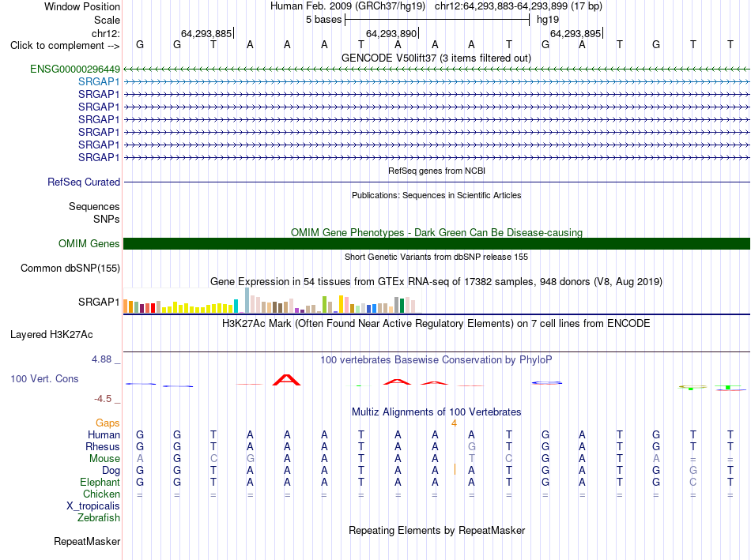Select the X_tropicalis species row label
Viewport: 751px width, 560px height.
pyautogui.click(x=93, y=506)
